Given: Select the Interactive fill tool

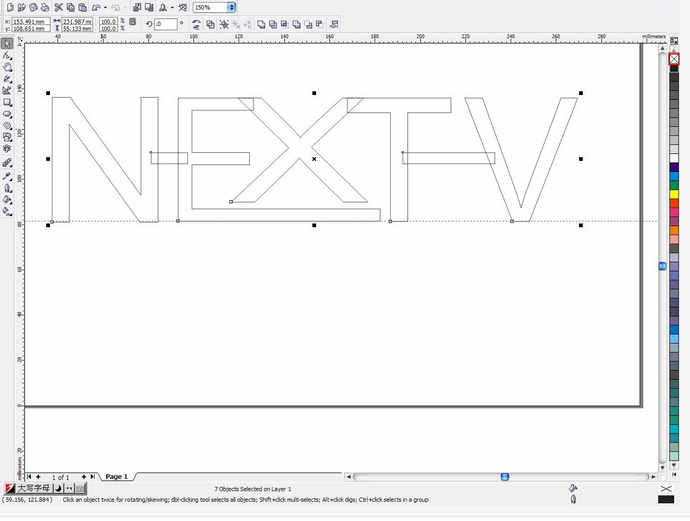Looking at the screenshot, I should point(7,211).
